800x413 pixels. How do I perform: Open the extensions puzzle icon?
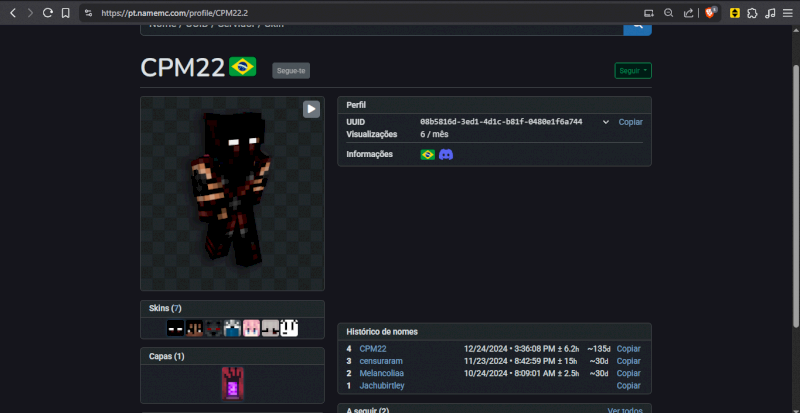[x=752, y=13]
